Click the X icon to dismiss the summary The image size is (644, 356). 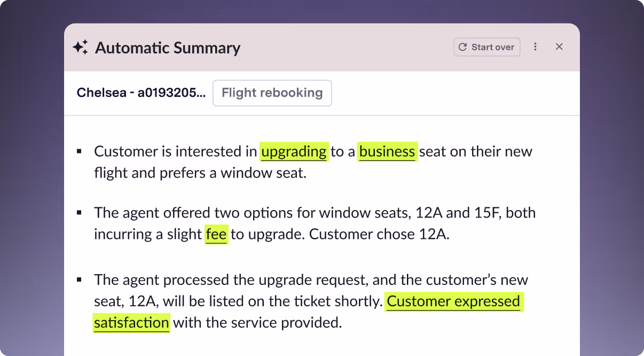tap(559, 47)
